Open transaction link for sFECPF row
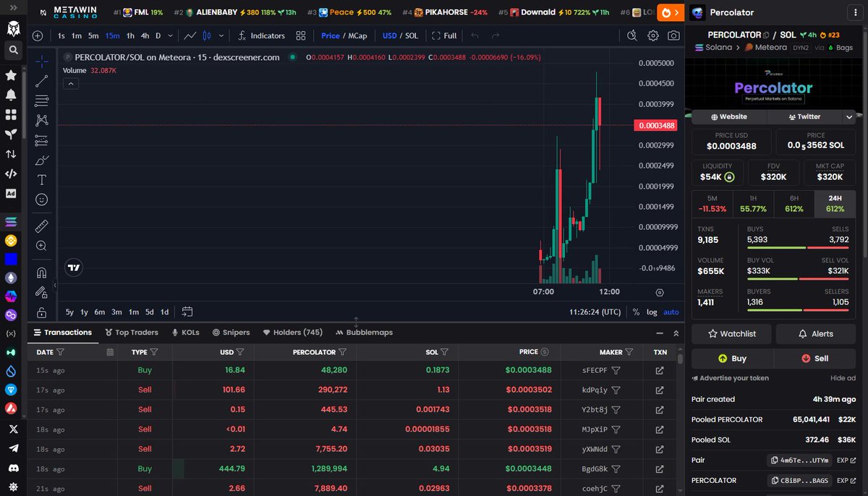Screen dimensions: 868x496 pyautogui.click(x=660, y=370)
